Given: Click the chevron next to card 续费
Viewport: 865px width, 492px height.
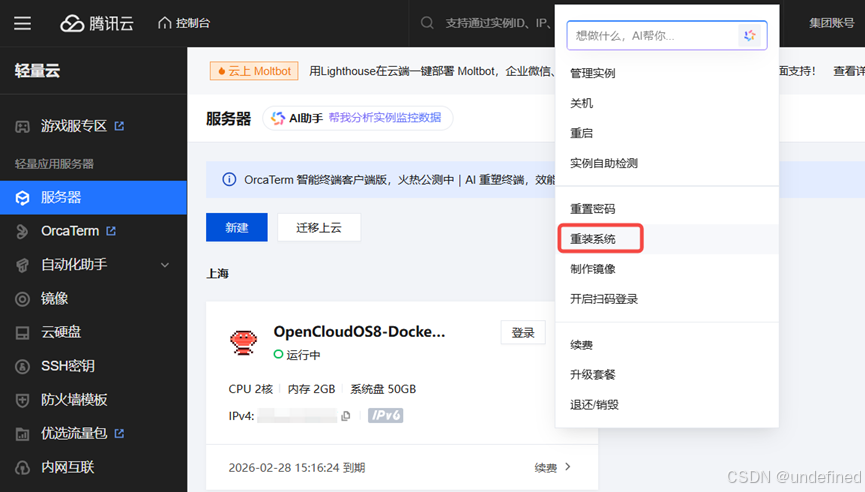Looking at the screenshot, I should 568,467.
